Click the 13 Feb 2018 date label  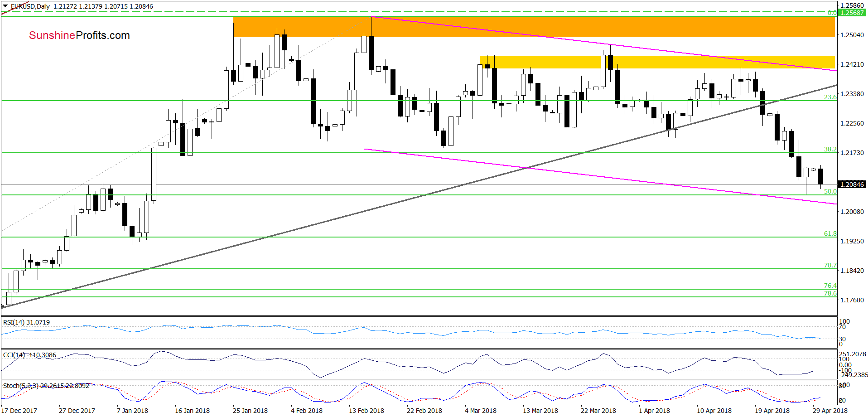tap(366, 411)
